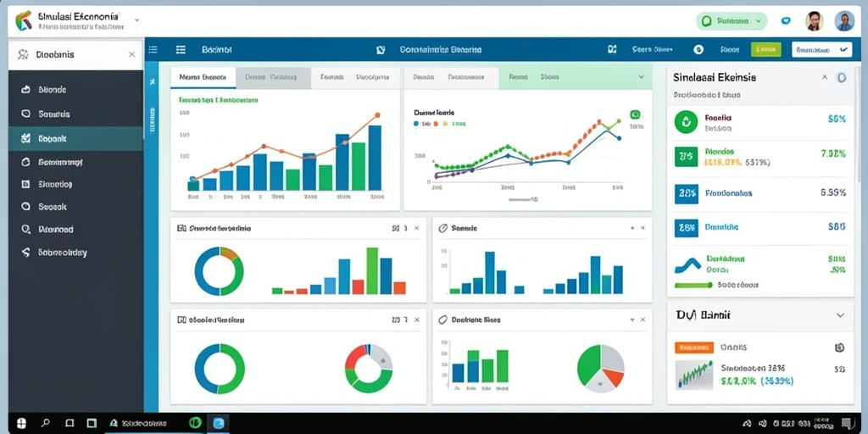868x434 pixels.
Task: Click the white circle icon in the blue toolbar
Action: 698,50
